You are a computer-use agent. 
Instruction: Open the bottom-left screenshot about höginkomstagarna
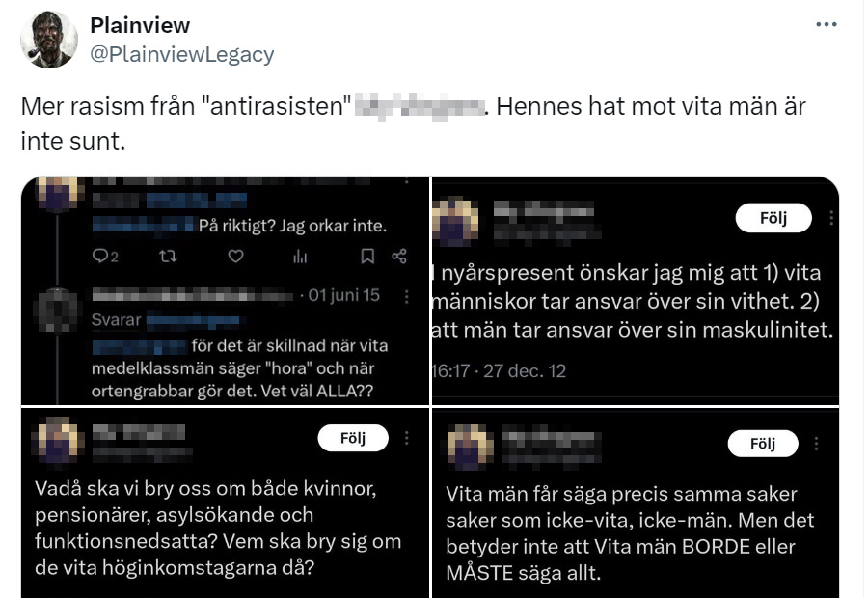[226, 503]
